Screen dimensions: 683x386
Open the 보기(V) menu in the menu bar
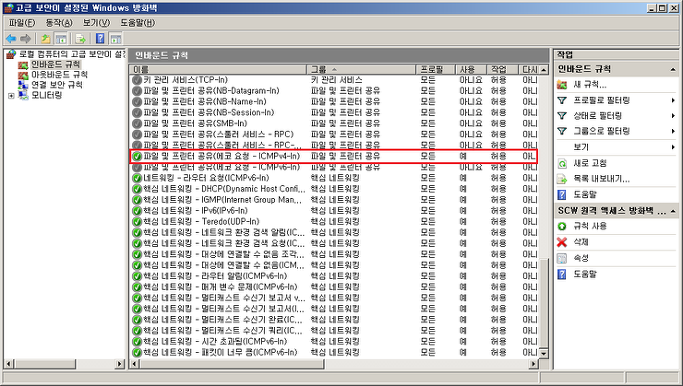[x=96, y=23]
